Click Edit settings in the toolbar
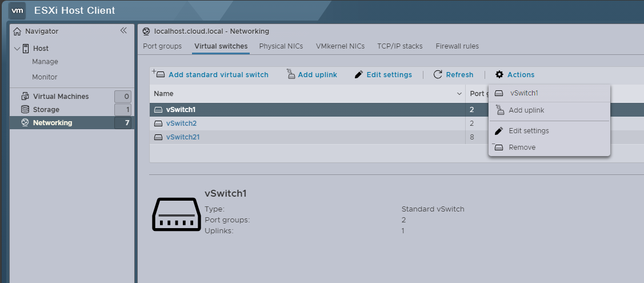Viewport: 644px width, 283px height. coord(389,75)
